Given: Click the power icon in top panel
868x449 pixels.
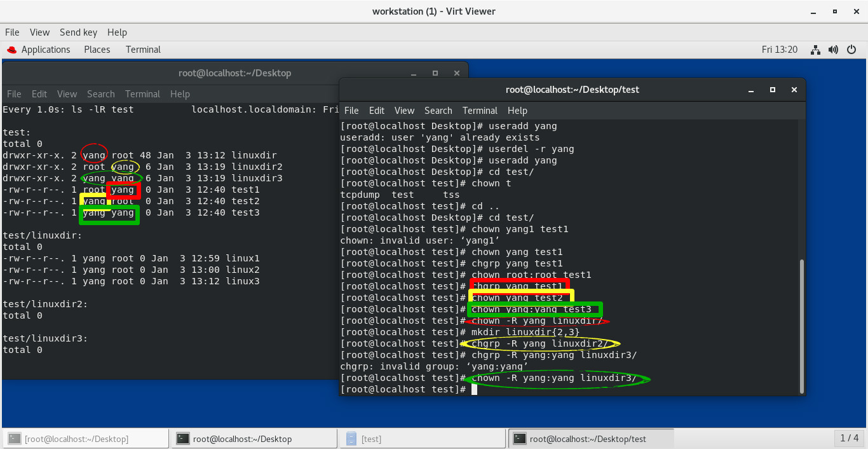Looking at the screenshot, I should tap(852, 50).
